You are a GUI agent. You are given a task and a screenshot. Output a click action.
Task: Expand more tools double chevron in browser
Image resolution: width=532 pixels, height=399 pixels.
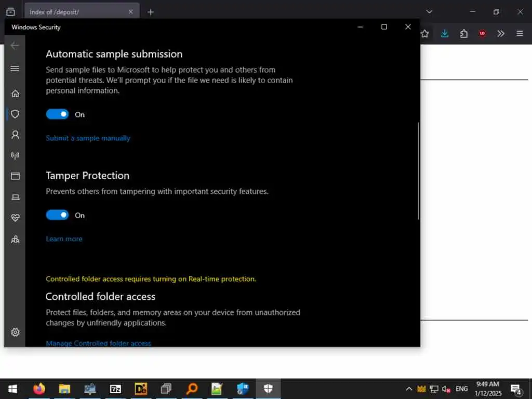click(501, 34)
